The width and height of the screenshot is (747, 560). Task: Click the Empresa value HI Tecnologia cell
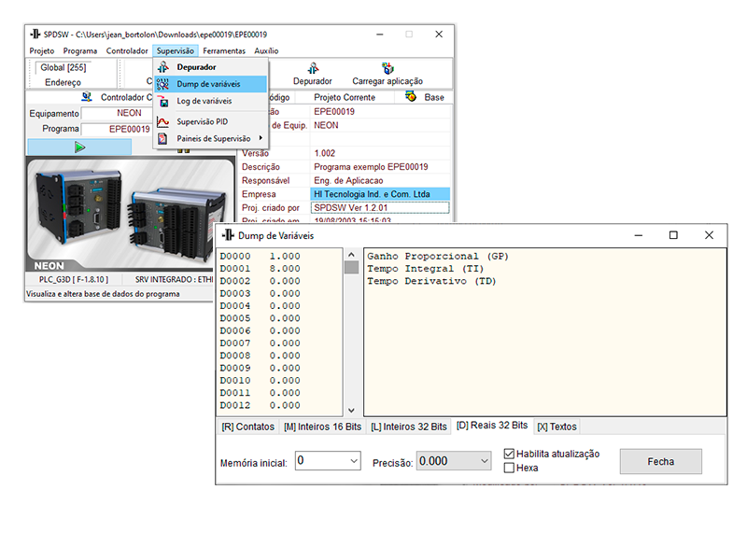pyautogui.click(x=380, y=194)
